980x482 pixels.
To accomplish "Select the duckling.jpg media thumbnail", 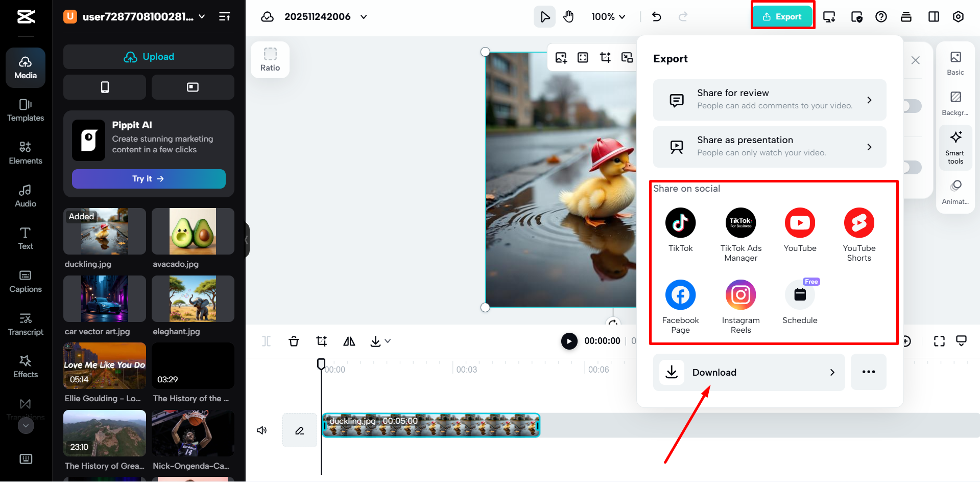I will pos(105,231).
